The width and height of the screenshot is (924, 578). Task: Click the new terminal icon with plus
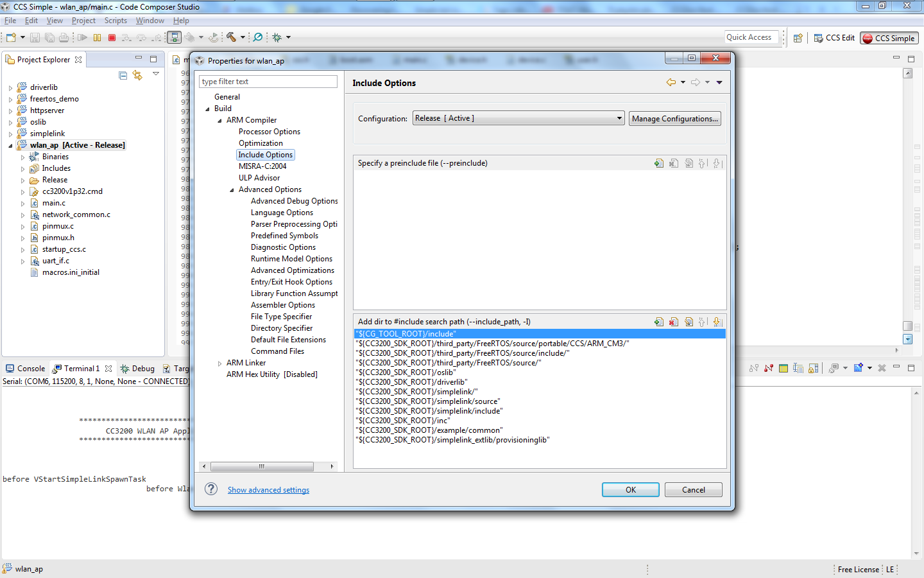pos(859,368)
